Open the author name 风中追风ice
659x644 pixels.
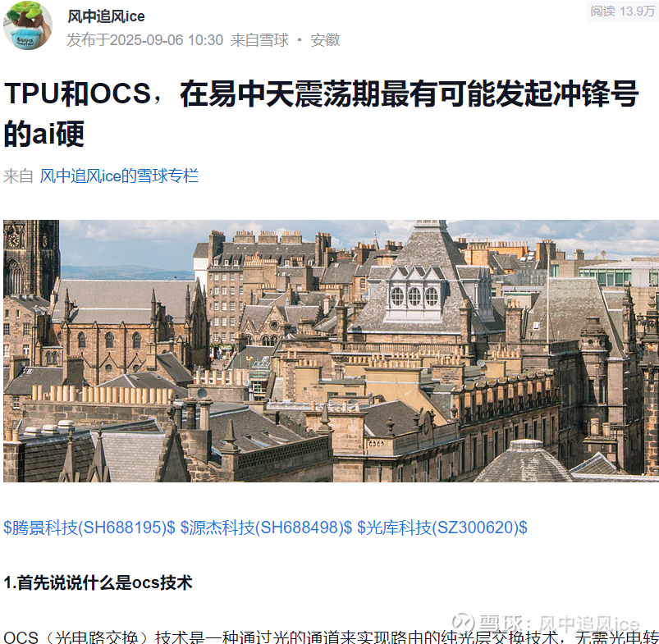(106, 16)
